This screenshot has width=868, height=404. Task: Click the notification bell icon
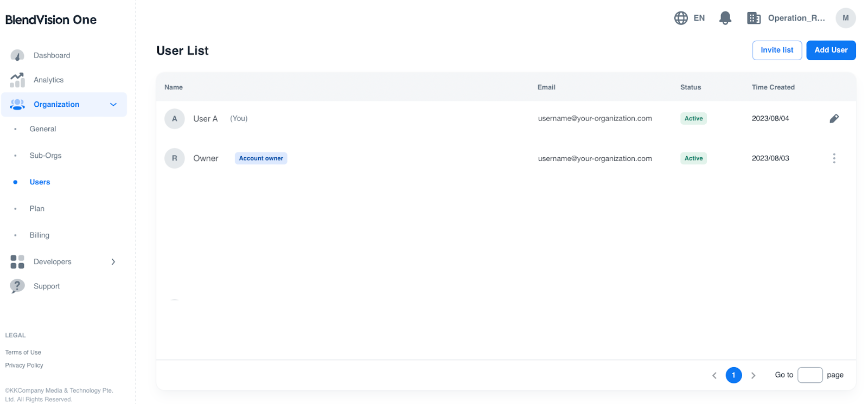point(725,18)
